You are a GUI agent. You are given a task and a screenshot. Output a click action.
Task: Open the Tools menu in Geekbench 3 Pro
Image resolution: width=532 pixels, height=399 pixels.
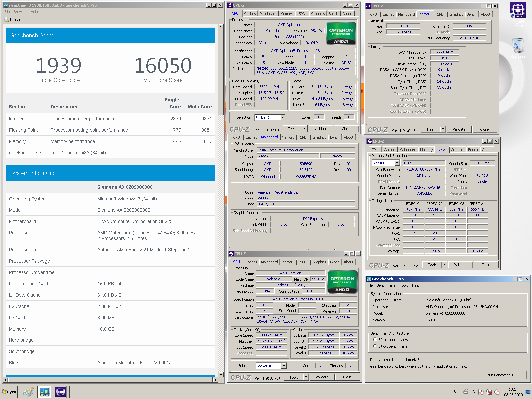404,285
